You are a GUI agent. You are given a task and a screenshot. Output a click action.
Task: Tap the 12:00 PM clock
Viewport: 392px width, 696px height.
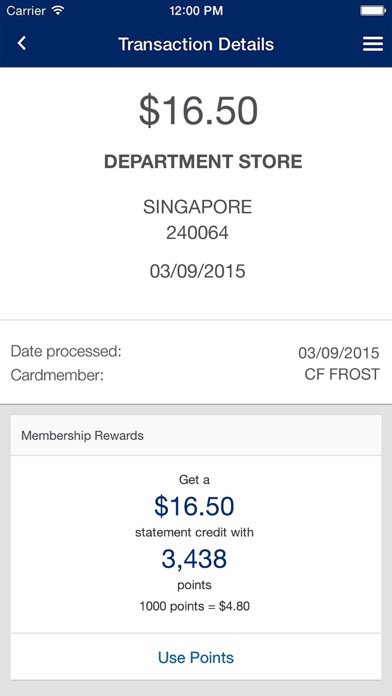tap(196, 11)
